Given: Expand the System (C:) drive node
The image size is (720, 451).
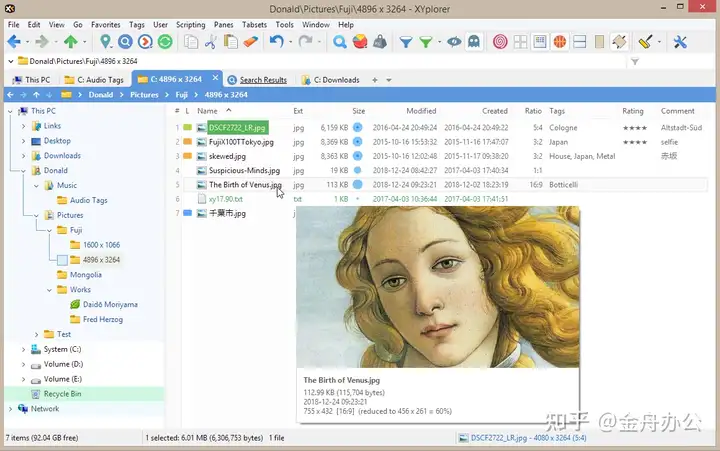Looking at the screenshot, I should click(x=23, y=350).
